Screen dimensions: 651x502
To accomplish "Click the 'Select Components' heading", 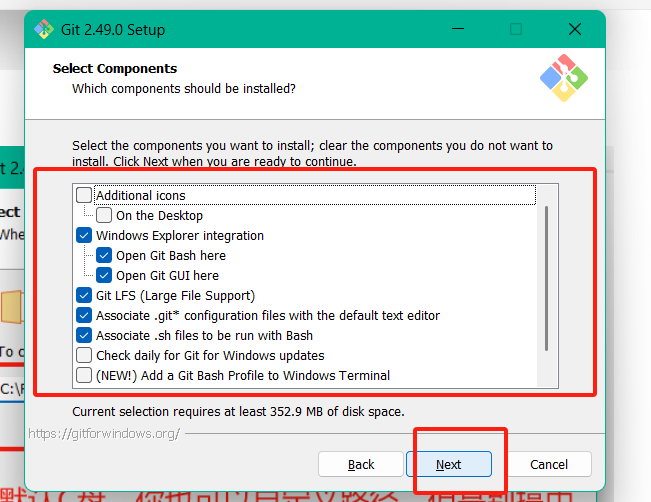I will [115, 68].
